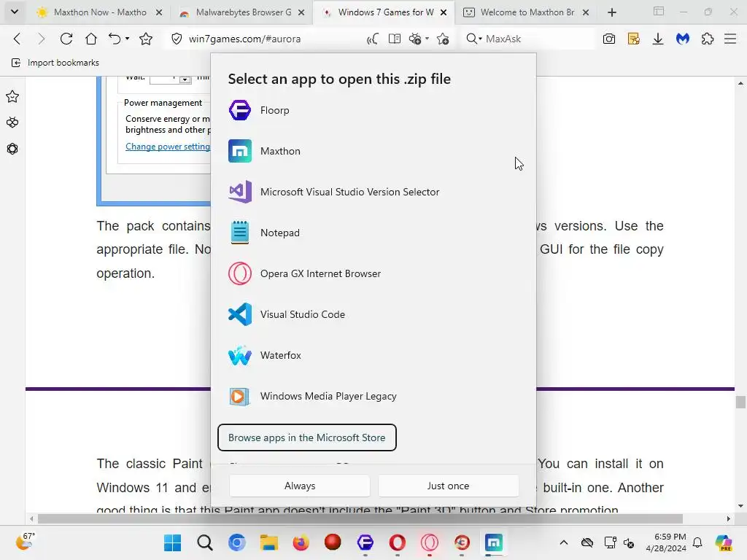The height and width of the screenshot is (560, 747).
Task: Expand the tab list chevron at top left
Action: (15, 12)
